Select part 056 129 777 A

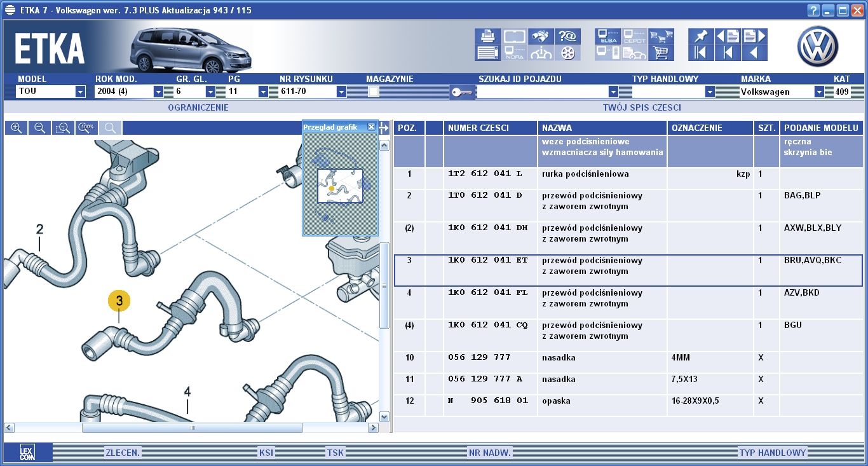pos(485,379)
